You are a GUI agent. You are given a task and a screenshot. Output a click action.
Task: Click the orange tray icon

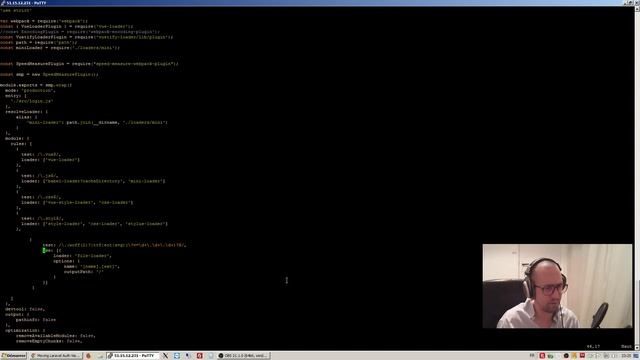click(574, 356)
